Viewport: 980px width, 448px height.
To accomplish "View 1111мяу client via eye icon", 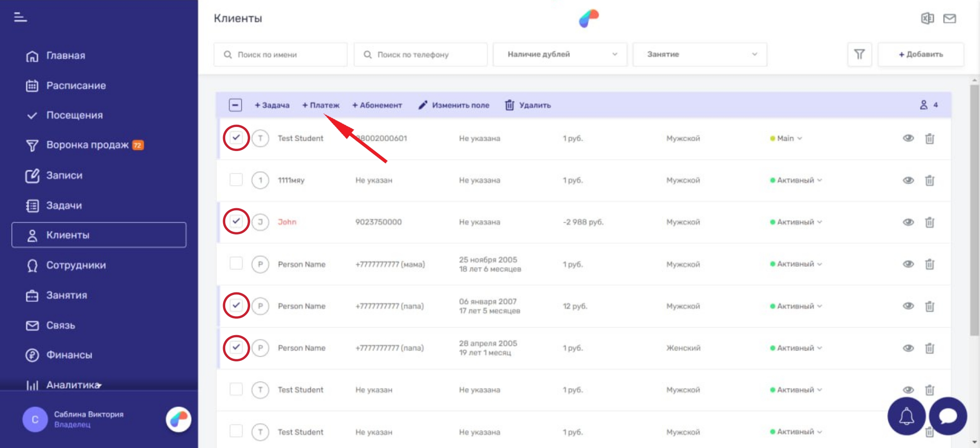I will pos(908,180).
